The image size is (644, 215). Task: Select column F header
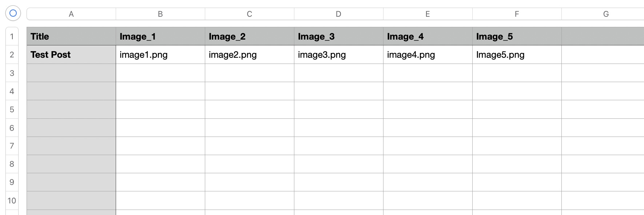pyautogui.click(x=517, y=14)
